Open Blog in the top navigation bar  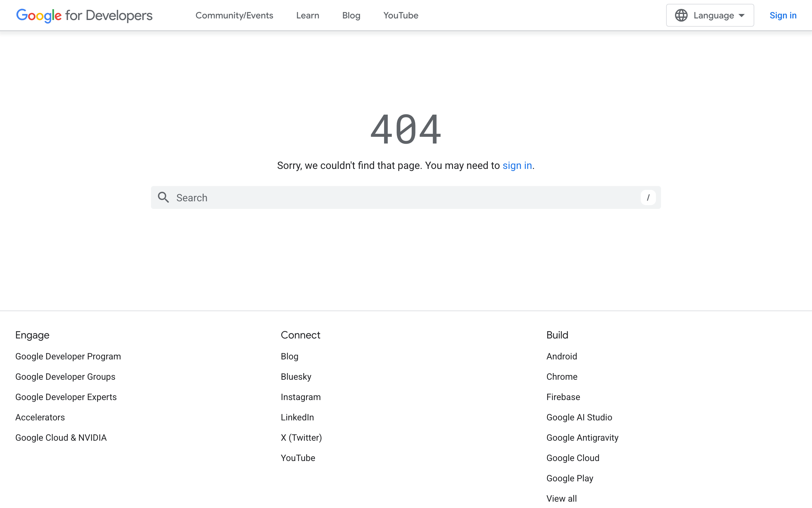tap(351, 16)
